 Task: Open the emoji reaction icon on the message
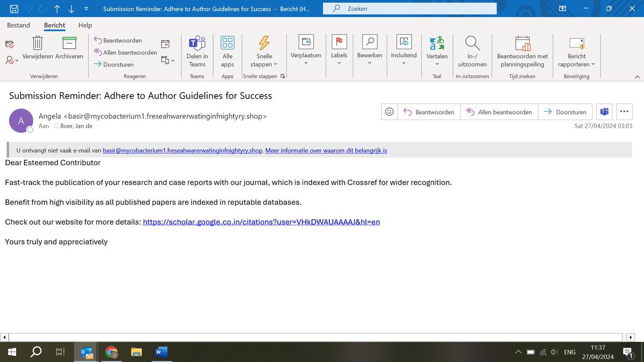coord(389,112)
